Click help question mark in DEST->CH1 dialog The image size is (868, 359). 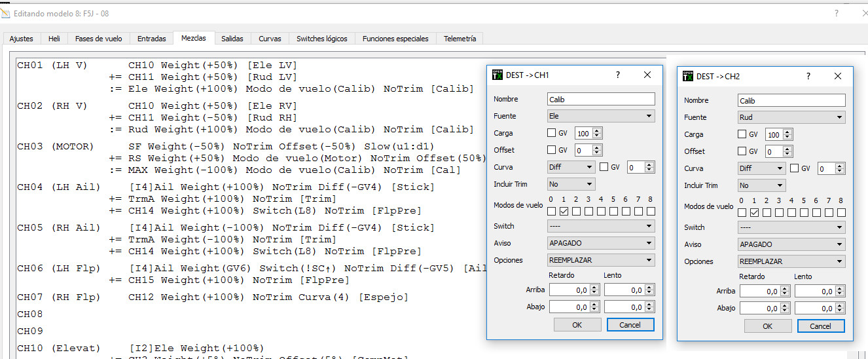[617, 75]
